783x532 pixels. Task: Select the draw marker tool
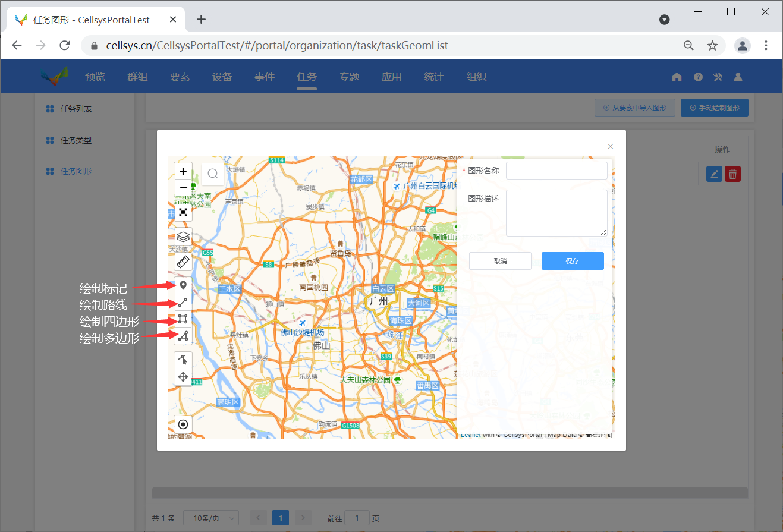(183, 287)
